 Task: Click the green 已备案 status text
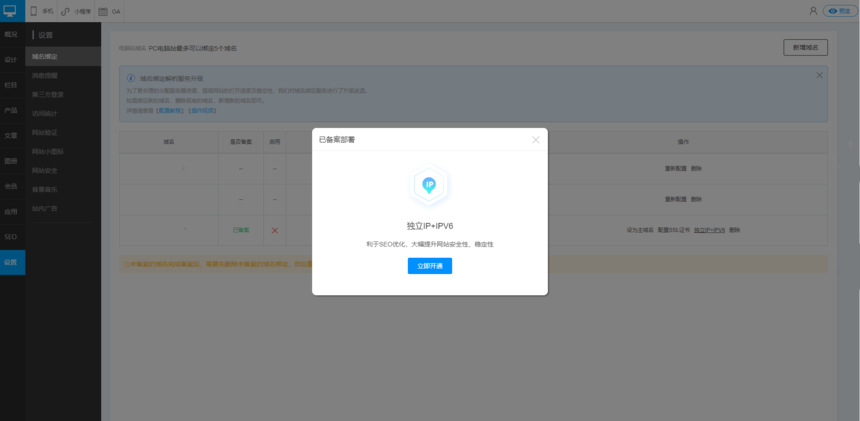[x=241, y=230]
